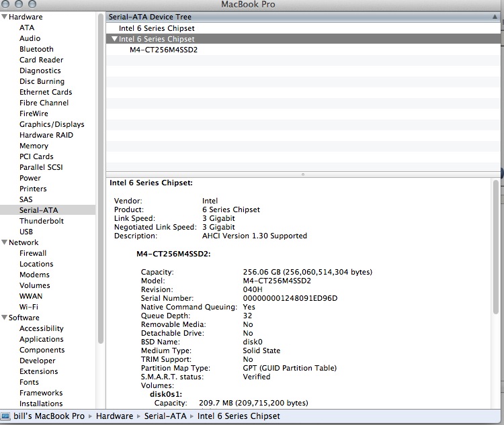Click the split pane divider handle
This screenshot has height=425, width=504.
point(303,175)
